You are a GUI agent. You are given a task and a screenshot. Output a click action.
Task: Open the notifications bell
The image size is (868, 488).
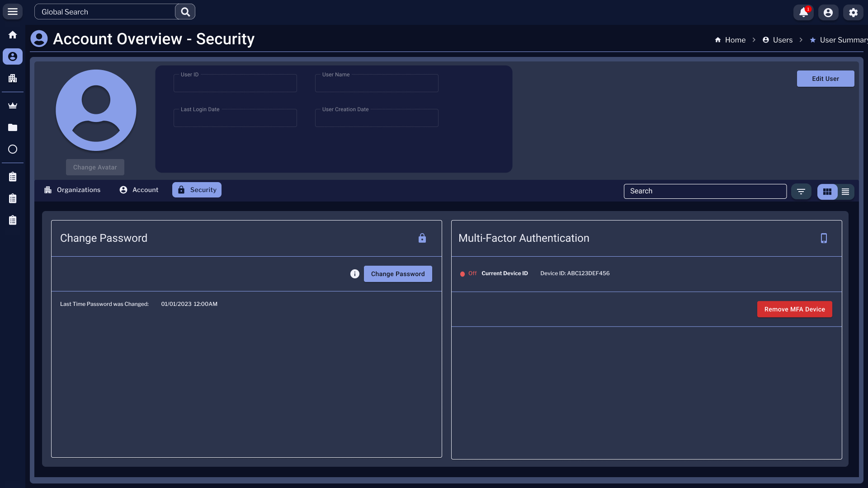[x=803, y=12]
